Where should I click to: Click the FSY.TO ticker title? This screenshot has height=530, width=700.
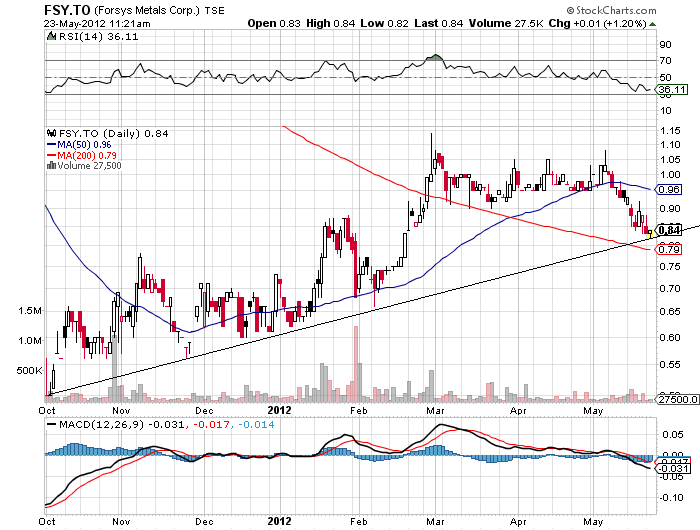click(67, 10)
